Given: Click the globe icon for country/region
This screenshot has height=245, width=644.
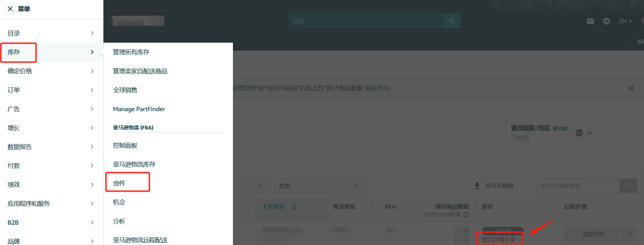Looking at the screenshot, I should coord(580,133).
